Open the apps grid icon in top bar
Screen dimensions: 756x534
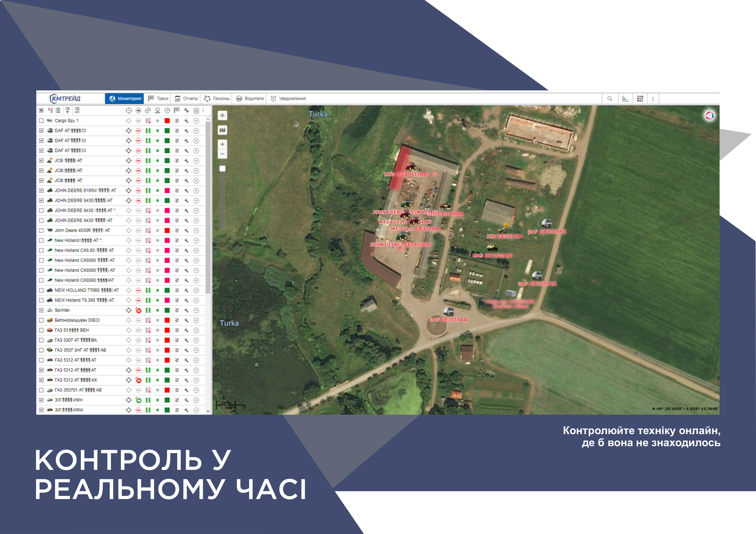(x=640, y=98)
